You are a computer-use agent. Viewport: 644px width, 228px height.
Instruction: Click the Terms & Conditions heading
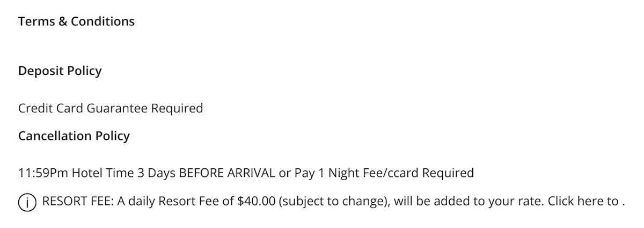pyautogui.click(x=76, y=22)
